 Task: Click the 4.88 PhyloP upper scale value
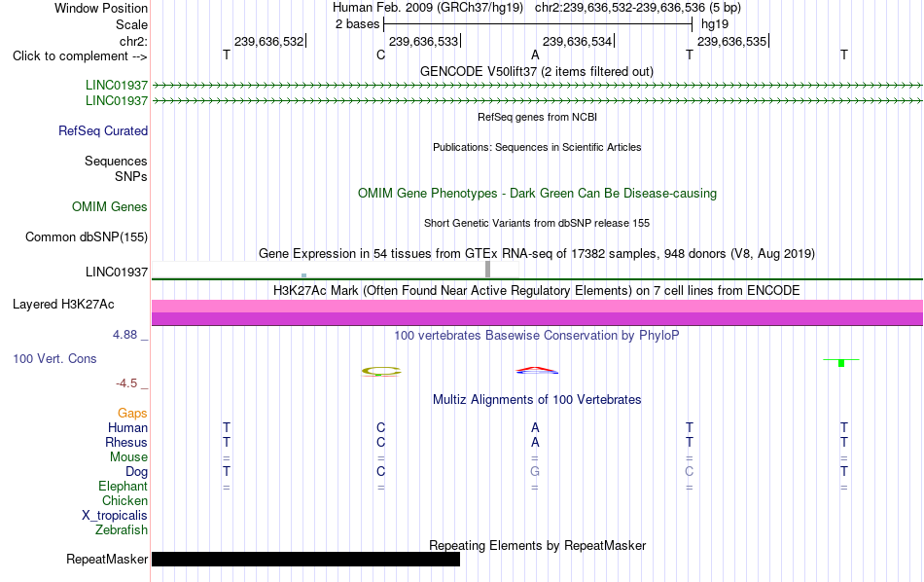[124, 335]
